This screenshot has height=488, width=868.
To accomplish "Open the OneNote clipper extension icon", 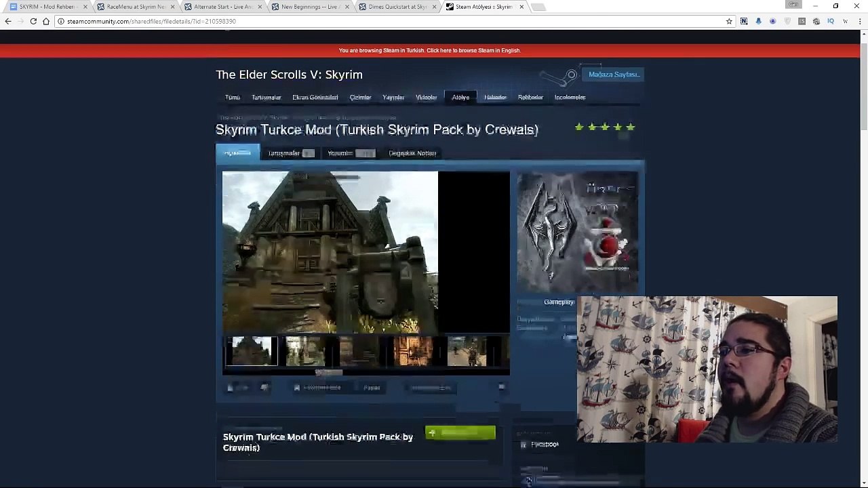I will pyautogui.click(x=744, y=21).
